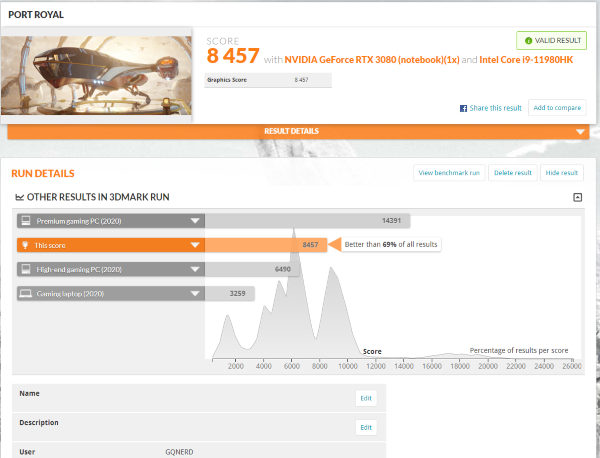Viewport: 600px width, 458px height.
Task: Click the Add to compare button
Action: tap(557, 108)
